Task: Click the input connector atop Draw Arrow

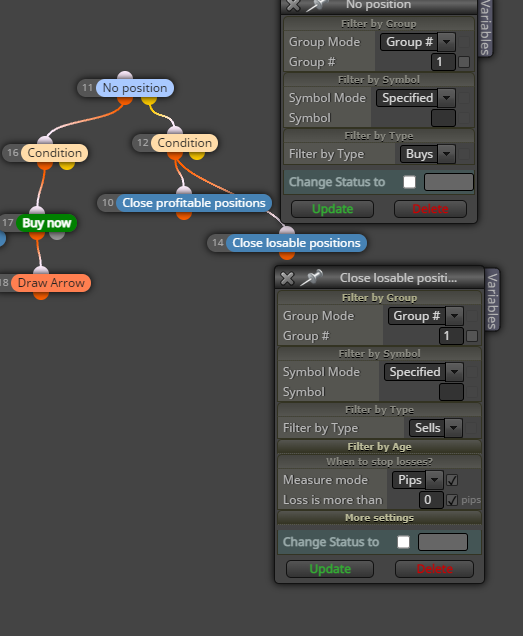Action: click(x=41, y=271)
